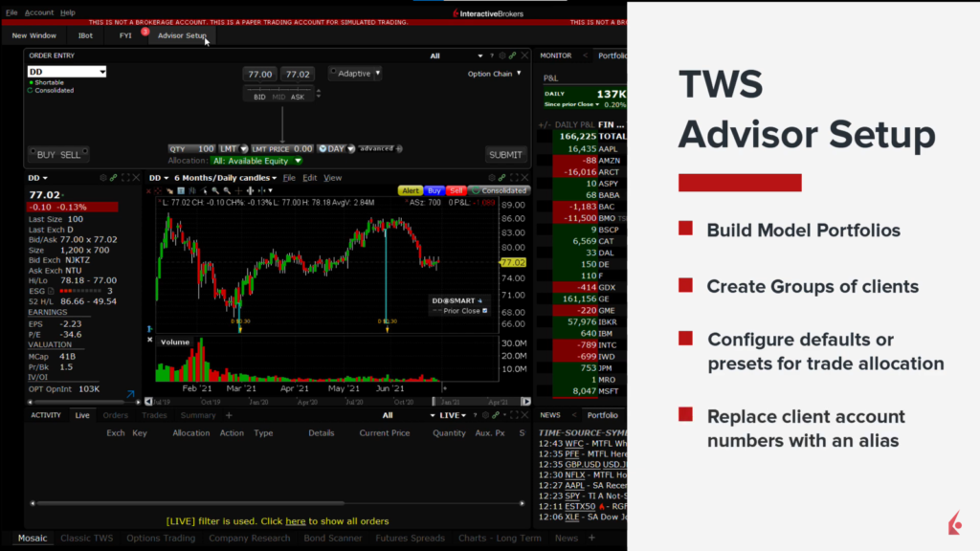
Task: Add a new workspace tab with plus icon
Action: (x=591, y=538)
